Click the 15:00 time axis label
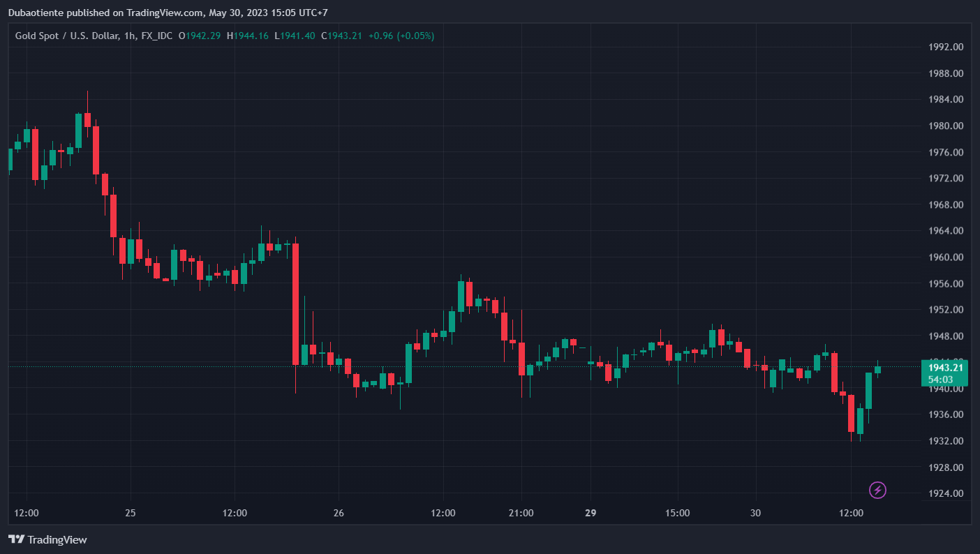 pos(677,514)
